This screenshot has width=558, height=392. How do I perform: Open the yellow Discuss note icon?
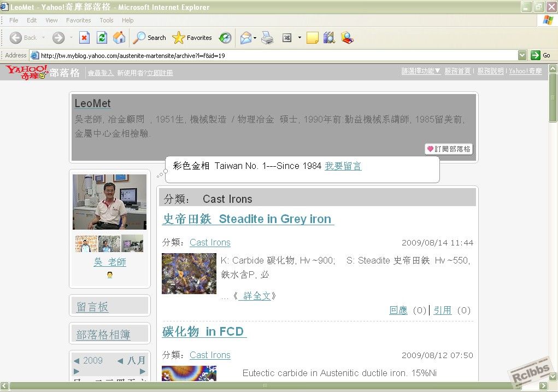tap(312, 38)
